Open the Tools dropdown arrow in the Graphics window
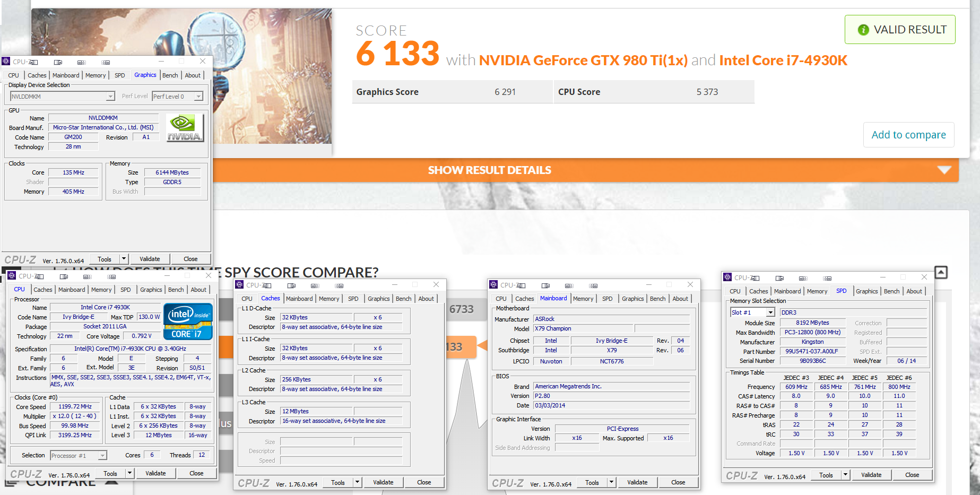This screenshot has width=980, height=495. [124, 259]
